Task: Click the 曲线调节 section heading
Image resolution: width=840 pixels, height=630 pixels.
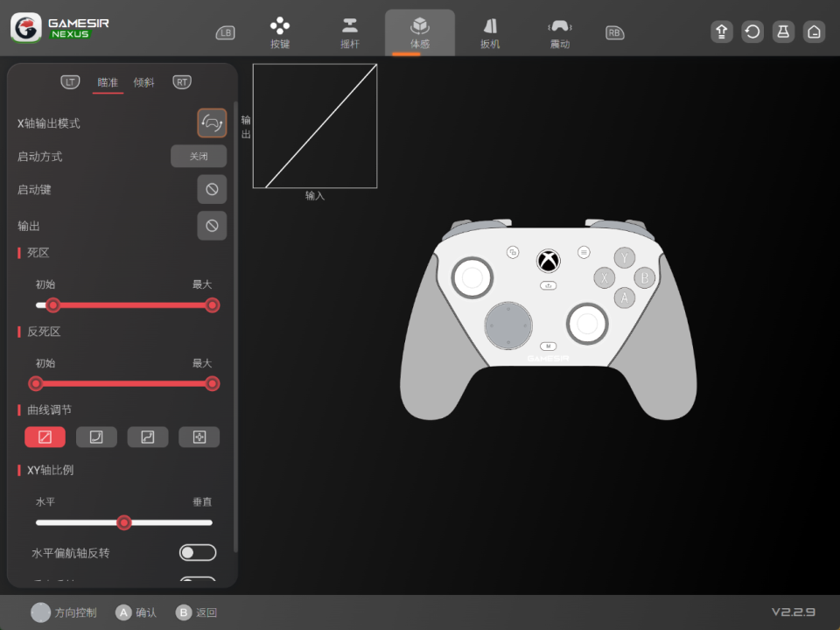Action: [x=49, y=409]
